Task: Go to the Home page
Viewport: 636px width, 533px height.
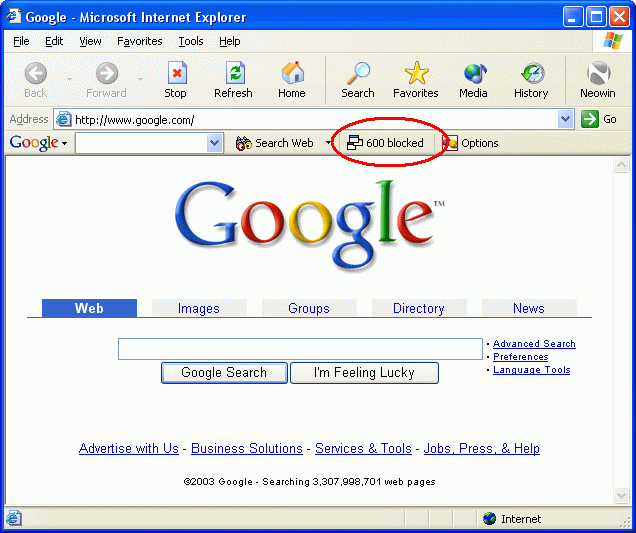Action: click(x=292, y=80)
